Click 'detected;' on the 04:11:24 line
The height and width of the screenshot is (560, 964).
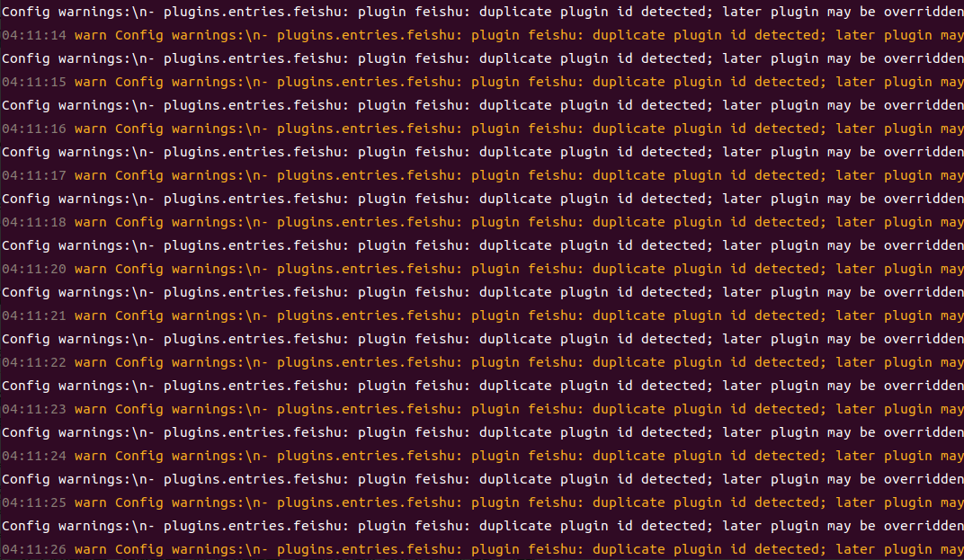click(790, 456)
